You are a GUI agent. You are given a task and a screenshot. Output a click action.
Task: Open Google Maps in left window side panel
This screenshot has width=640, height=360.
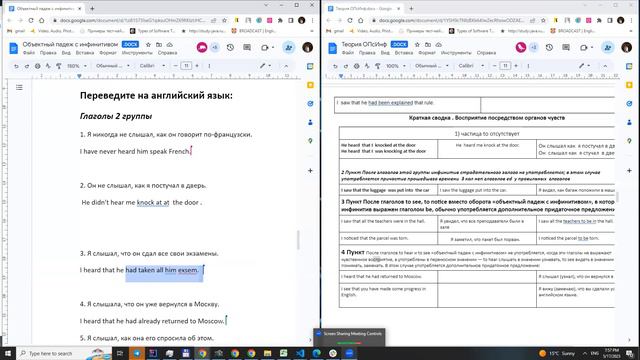click(x=310, y=141)
